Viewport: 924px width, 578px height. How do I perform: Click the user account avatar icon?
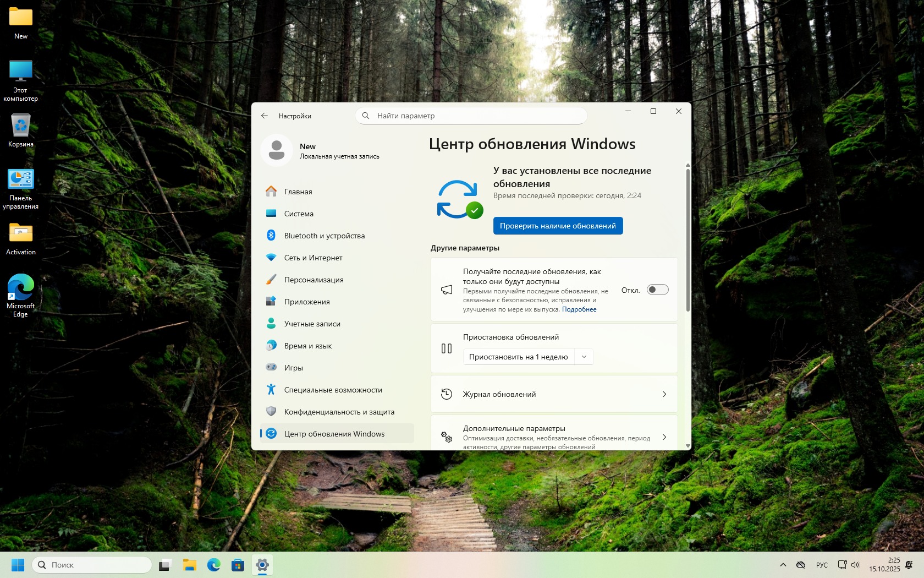pyautogui.click(x=277, y=150)
